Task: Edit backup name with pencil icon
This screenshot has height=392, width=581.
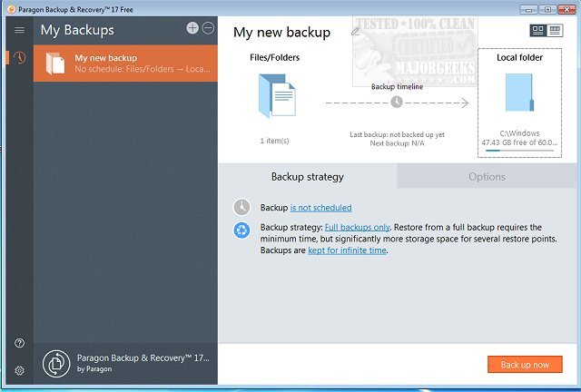Action: 355,32
